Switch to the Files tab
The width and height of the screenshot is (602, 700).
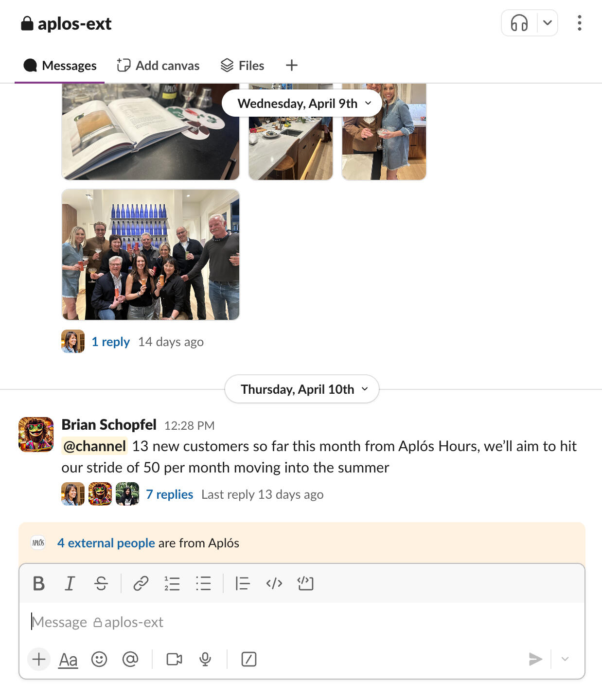pyautogui.click(x=242, y=65)
